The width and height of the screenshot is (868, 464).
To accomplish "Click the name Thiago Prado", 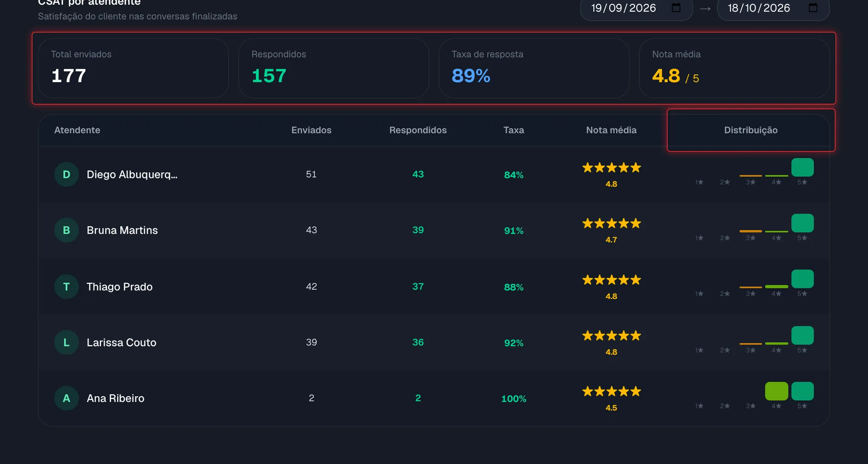I will [119, 287].
